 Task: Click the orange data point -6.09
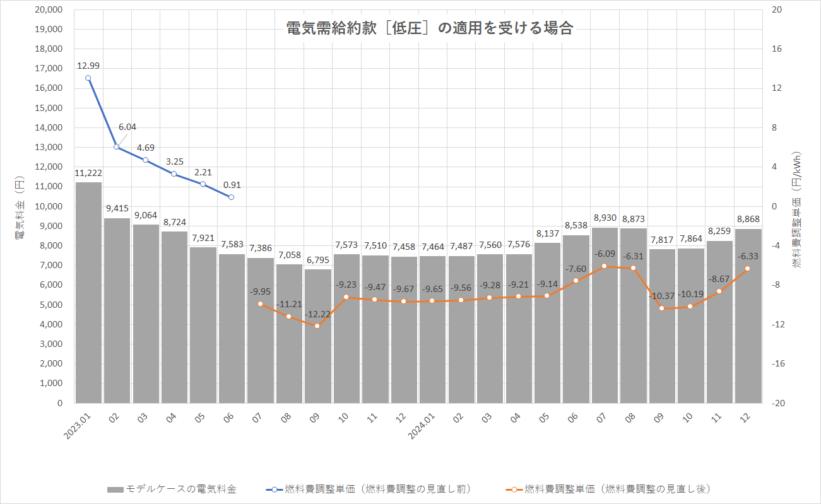[x=604, y=266]
